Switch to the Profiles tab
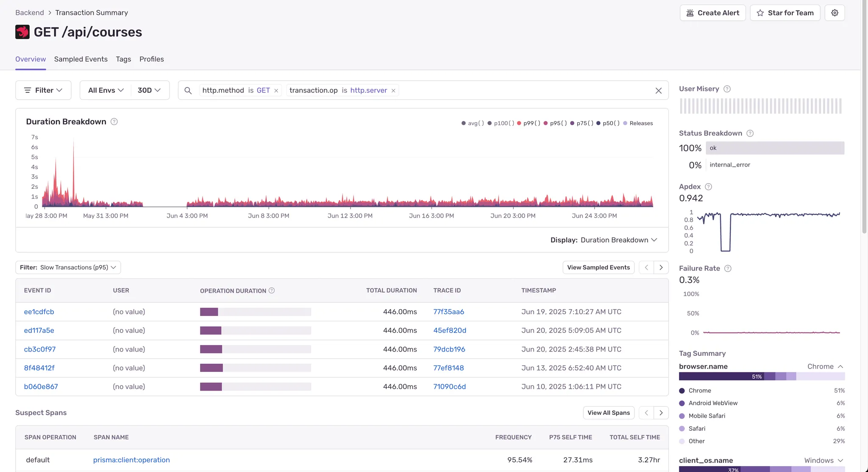 coord(151,59)
